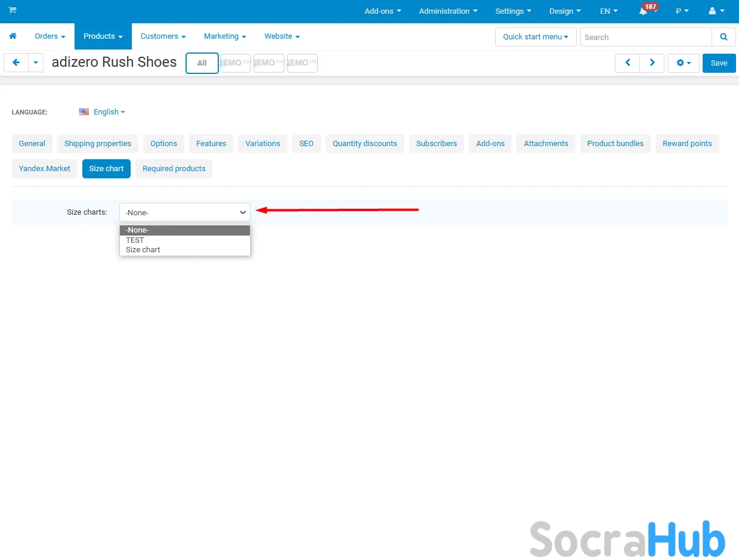Open the gear actions menu
This screenshot has width=739, height=560.
683,63
